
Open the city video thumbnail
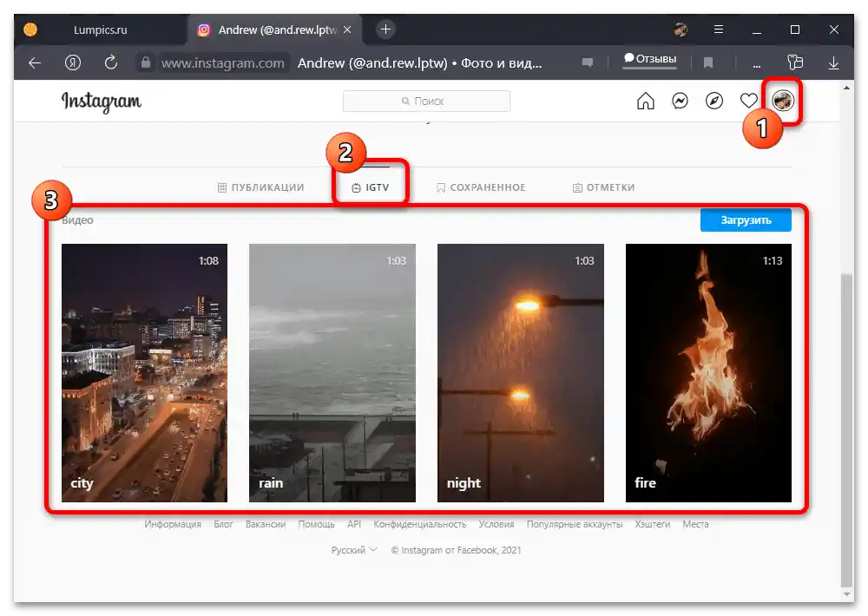coord(144,373)
